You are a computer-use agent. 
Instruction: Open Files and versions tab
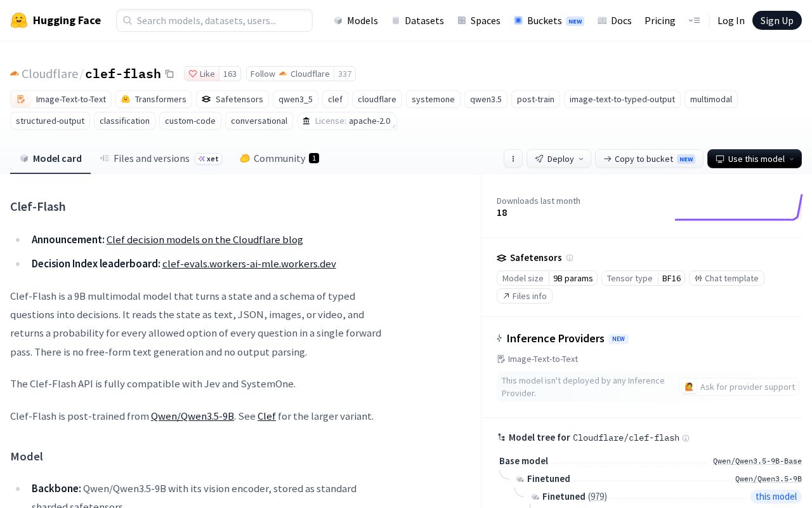pyautogui.click(x=161, y=159)
